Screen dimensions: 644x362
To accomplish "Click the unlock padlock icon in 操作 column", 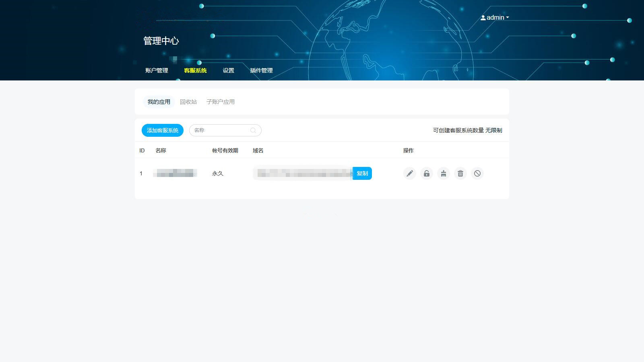I will [426, 173].
